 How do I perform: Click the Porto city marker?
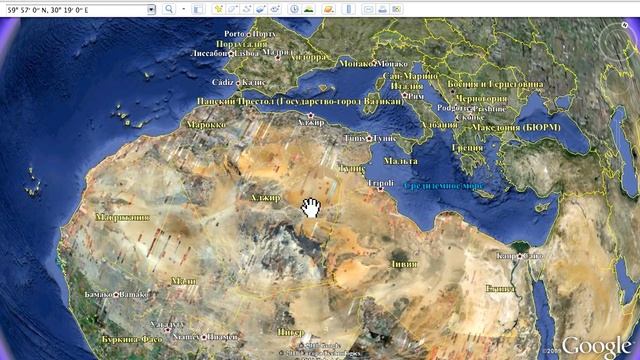coord(249,35)
